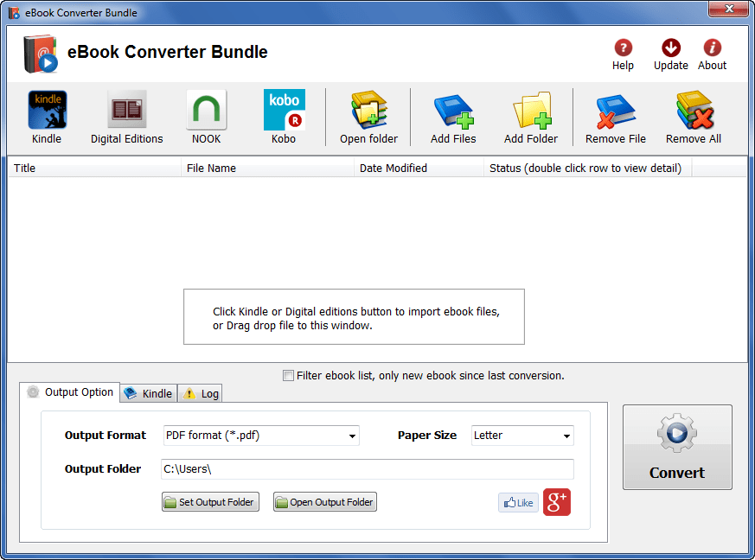755x560 pixels.
Task: Open the Log tab
Action: [x=201, y=393]
